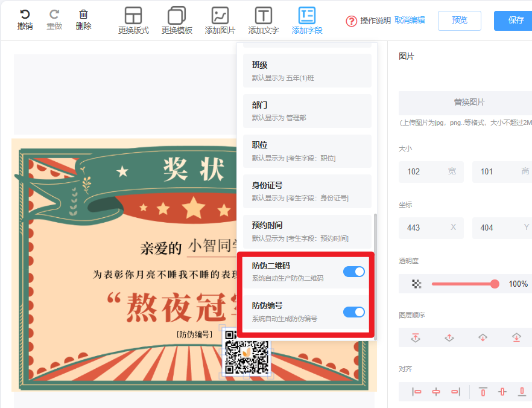Align vertical middle icon
This screenshot has width=532, height=408.
pyautogui.click(x=502, y=392)
